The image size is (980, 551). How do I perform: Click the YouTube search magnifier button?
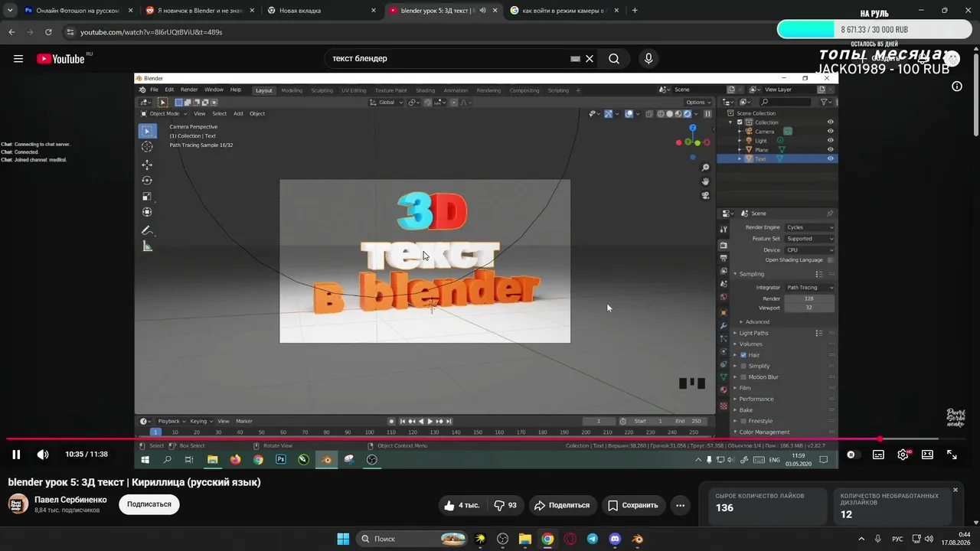coord(614,59)
